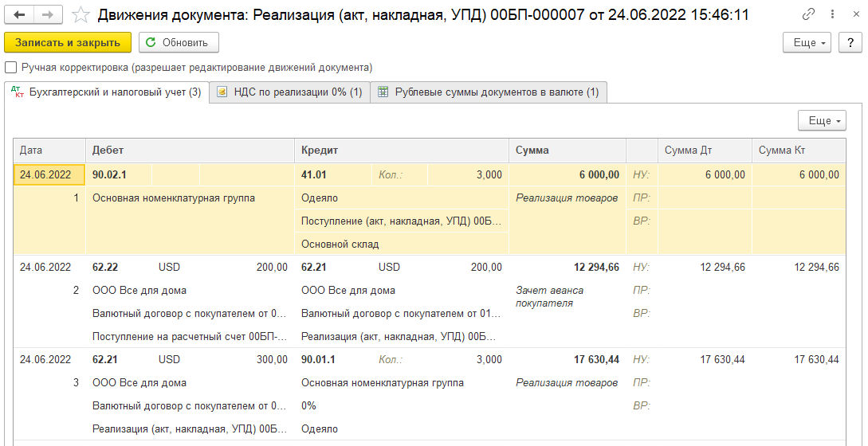Click the Сумма column header

(x=568, y=151)
